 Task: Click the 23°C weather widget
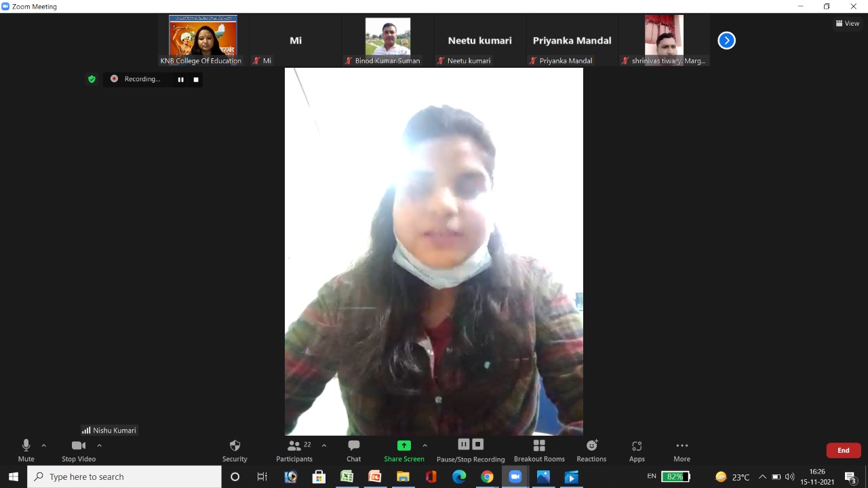coord(732,477)
